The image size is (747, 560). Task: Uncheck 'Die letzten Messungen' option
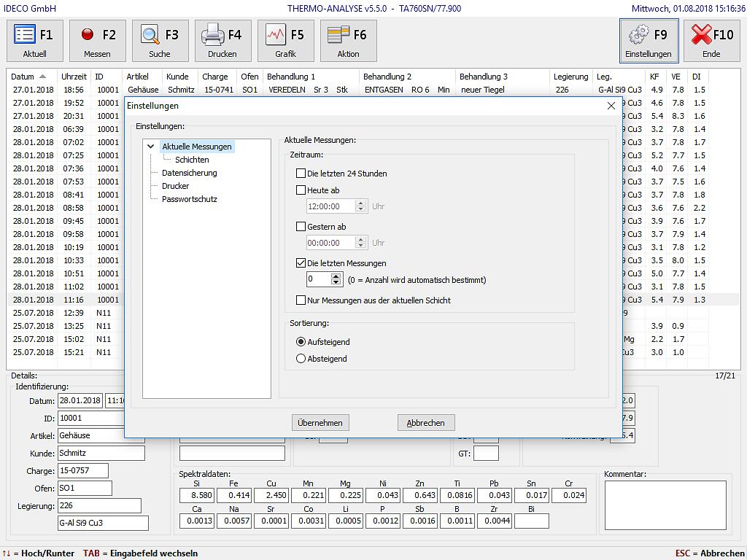[x=301, y=263]
